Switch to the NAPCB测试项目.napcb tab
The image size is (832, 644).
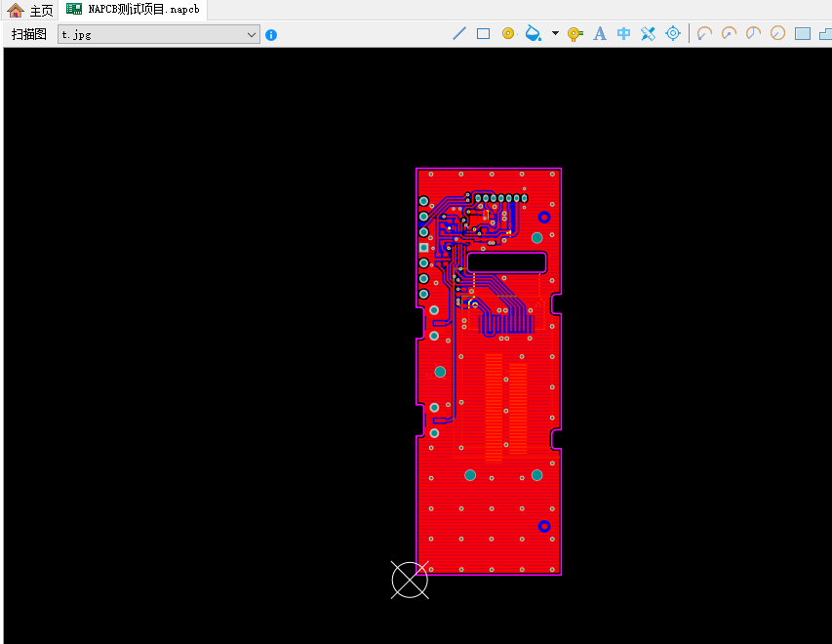[133, 10]
